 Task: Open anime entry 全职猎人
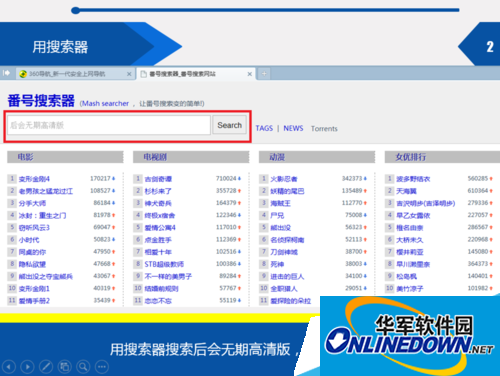(284, 289)
